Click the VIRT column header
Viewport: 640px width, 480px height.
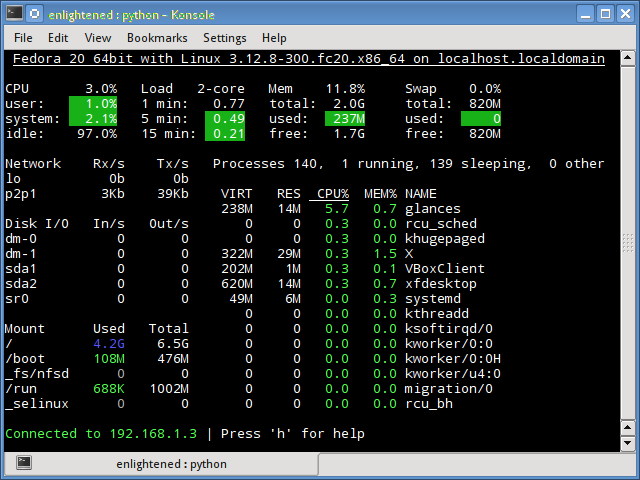tap(237, 194)
